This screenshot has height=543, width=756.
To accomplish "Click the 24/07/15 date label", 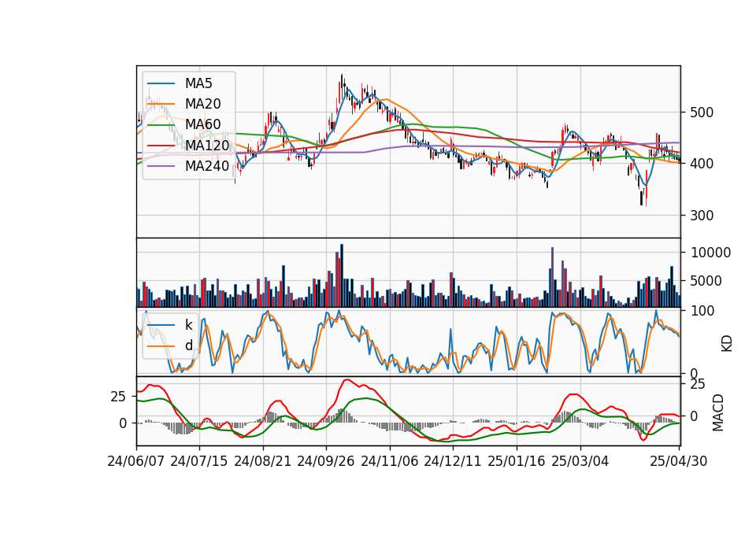I will click(199, 462).
